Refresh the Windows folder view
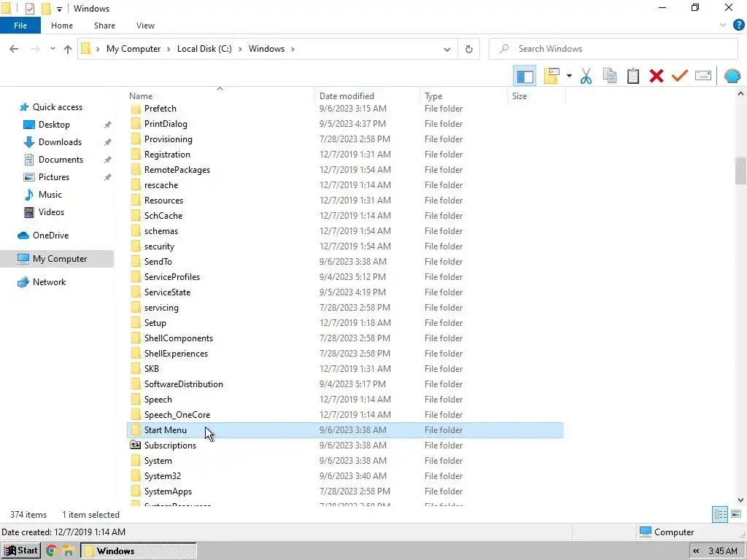 coord(469,49)
